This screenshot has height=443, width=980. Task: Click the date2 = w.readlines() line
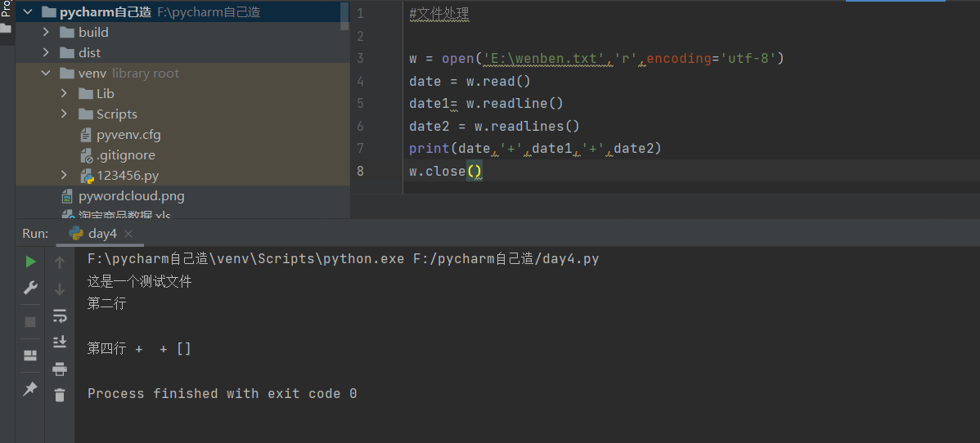point(494,126)
